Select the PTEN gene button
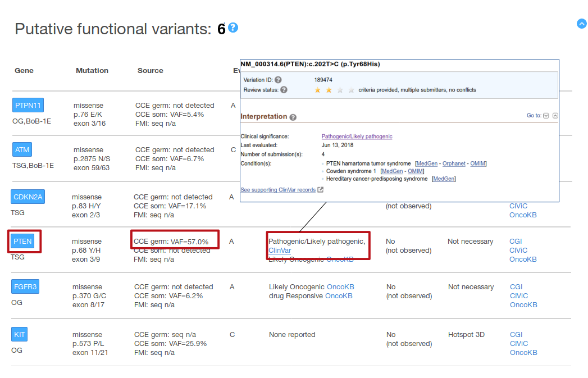The height and width of the screenshot is (378, 588). pyautogui.click(x=23, y=242)
